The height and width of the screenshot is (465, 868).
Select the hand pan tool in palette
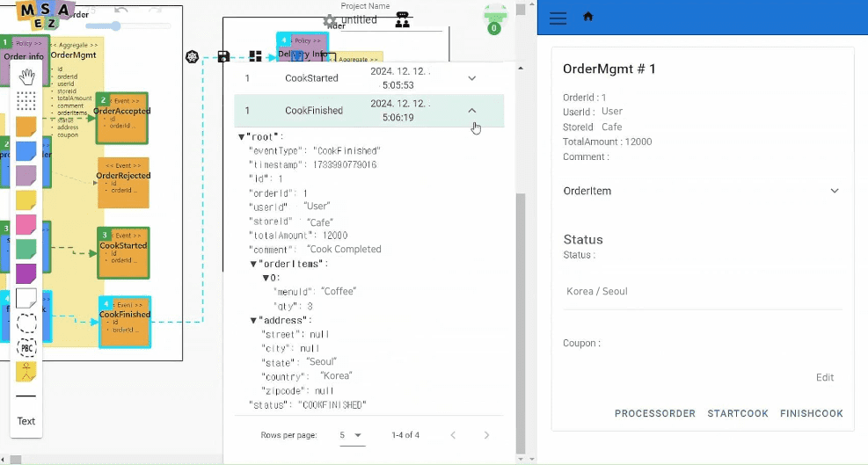26,76
